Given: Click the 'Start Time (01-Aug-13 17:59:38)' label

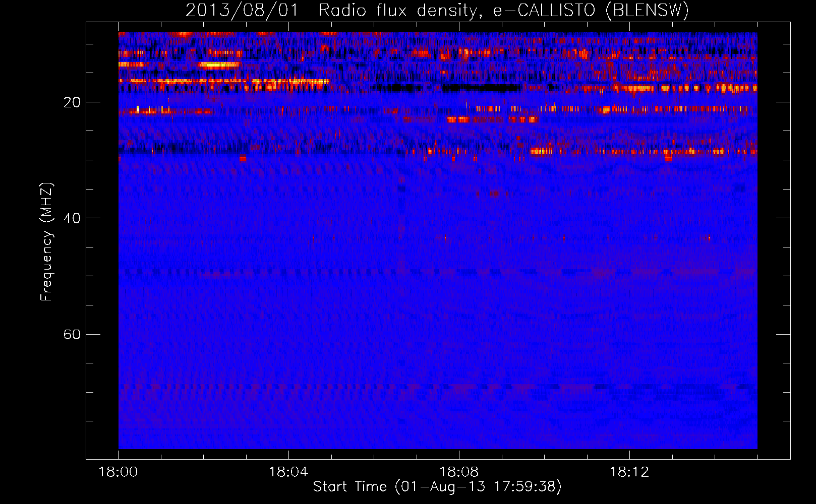Looking at the screenshot, I should coord(437,487).
